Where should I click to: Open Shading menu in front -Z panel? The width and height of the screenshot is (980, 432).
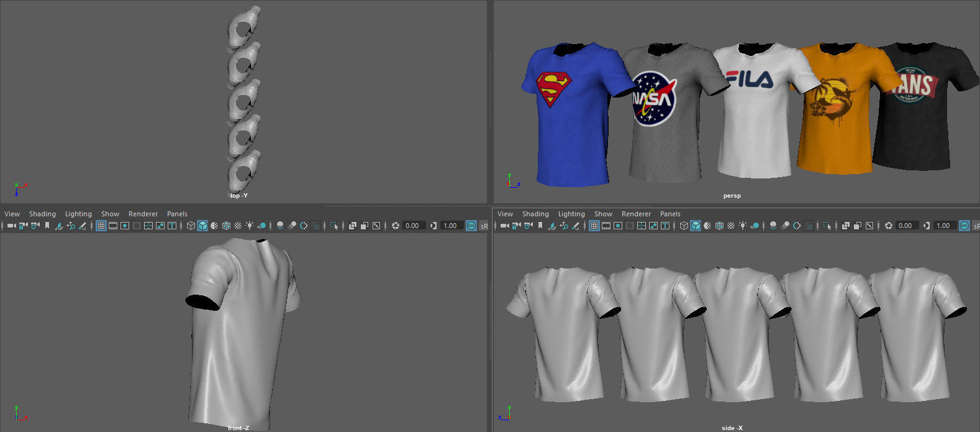pos(42,214)
